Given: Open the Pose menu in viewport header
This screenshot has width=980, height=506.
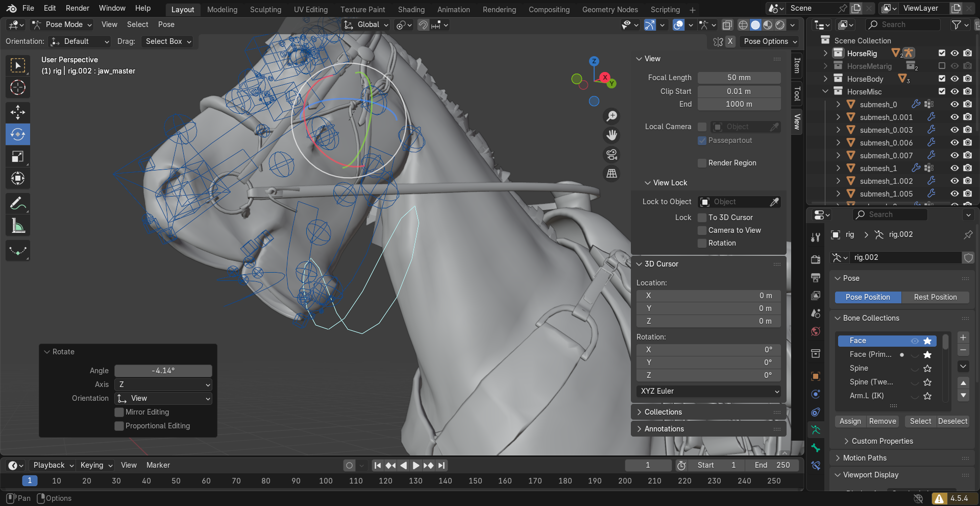Looking at the screenshot, I should pyautogui.click(x=166, y=25).
